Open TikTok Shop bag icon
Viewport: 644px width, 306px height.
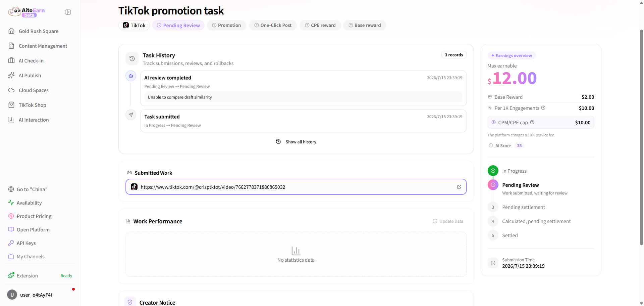click(11, 105)
